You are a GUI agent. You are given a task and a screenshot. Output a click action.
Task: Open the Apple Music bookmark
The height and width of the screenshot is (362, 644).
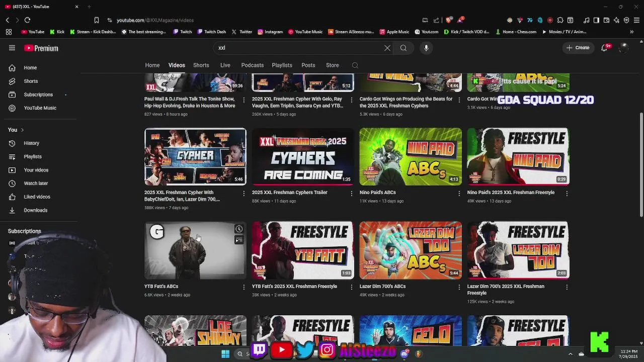394,32
